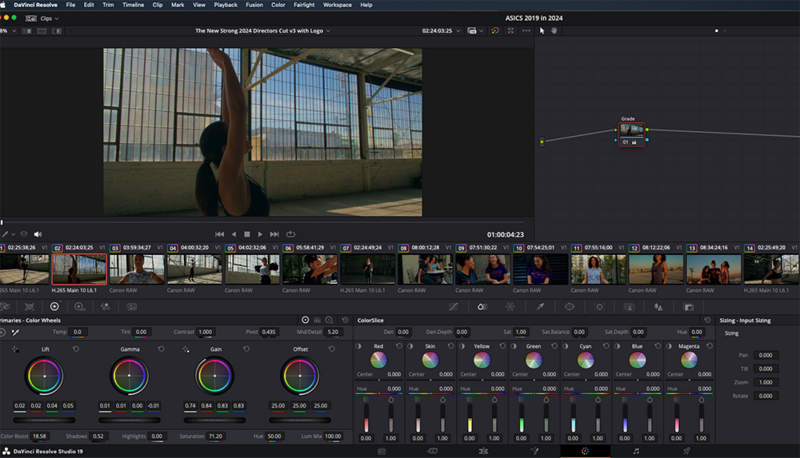Select the Grade node 01
Viewport: 800px width, 458px height.
click(x=632, y=135)
